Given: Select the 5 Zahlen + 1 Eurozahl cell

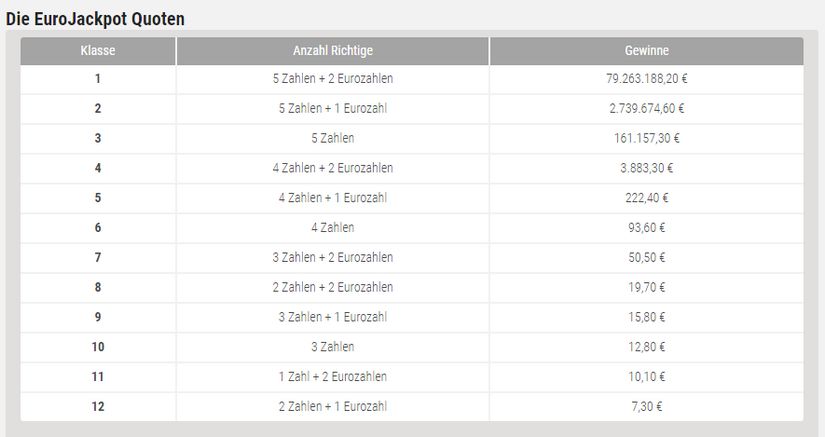Looking at the screenshot, I should coord(333,109).
